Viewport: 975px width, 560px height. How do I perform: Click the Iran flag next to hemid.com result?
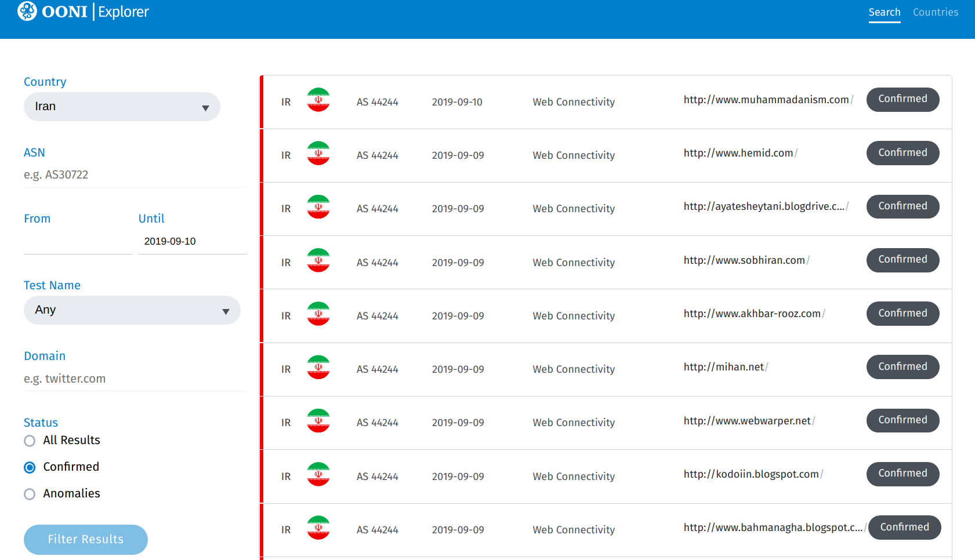(x=318, y=153)
